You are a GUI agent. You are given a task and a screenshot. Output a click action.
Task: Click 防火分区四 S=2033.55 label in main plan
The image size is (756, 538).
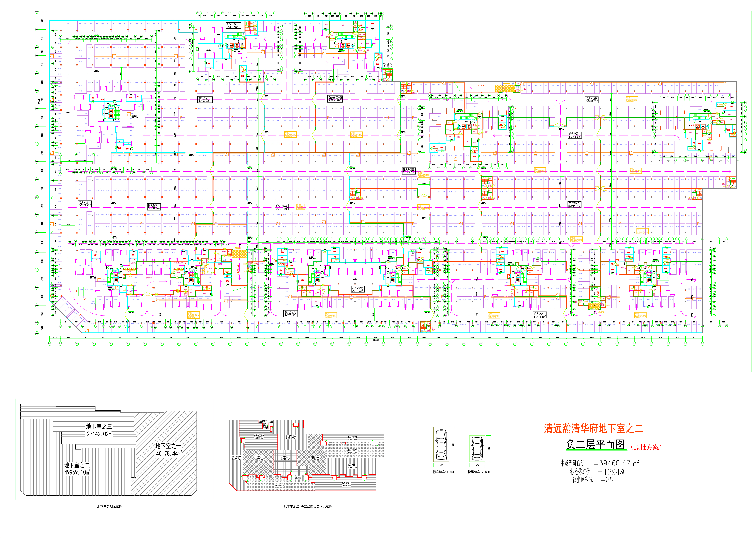pyautogui.click(x=592, y=100)
